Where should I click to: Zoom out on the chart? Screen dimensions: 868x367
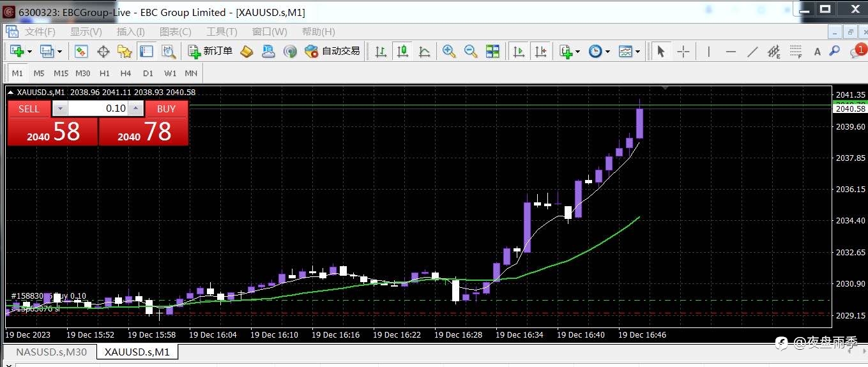point(471,52)
